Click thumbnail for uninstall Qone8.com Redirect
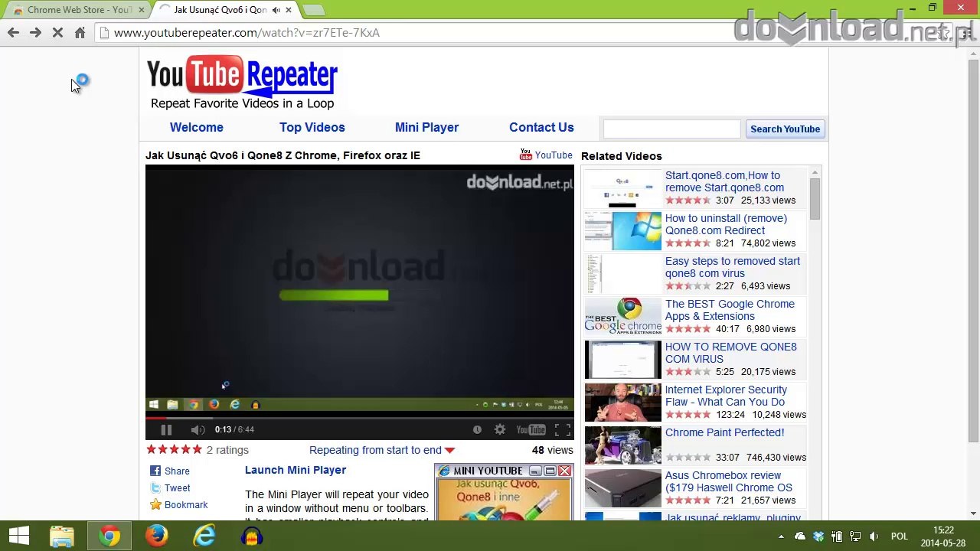This screenshot has height=551, width=980. click(x=622, y=231)
